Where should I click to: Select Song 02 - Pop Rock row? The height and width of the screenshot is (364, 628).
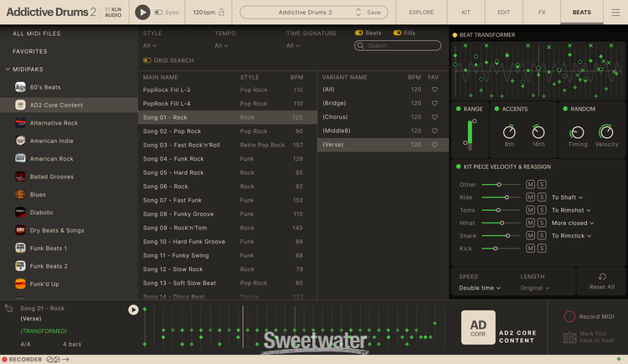228,131
